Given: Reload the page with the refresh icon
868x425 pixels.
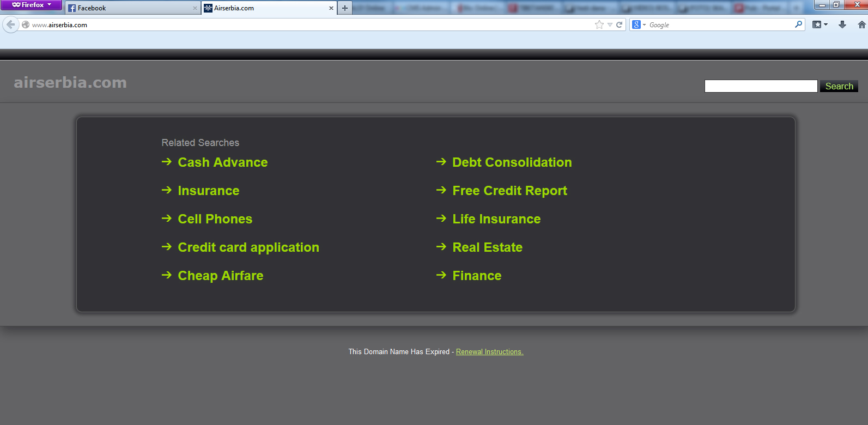Looking at the screenshot, I should coord(620,25).
